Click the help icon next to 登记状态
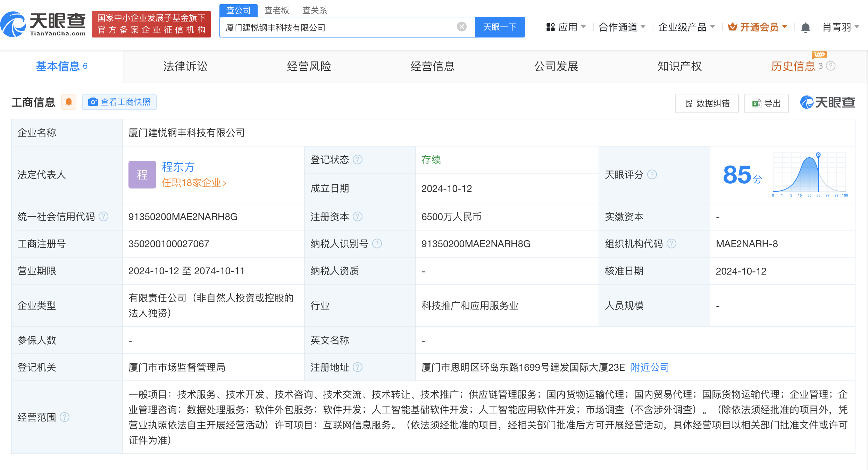 tap(358, 160)
